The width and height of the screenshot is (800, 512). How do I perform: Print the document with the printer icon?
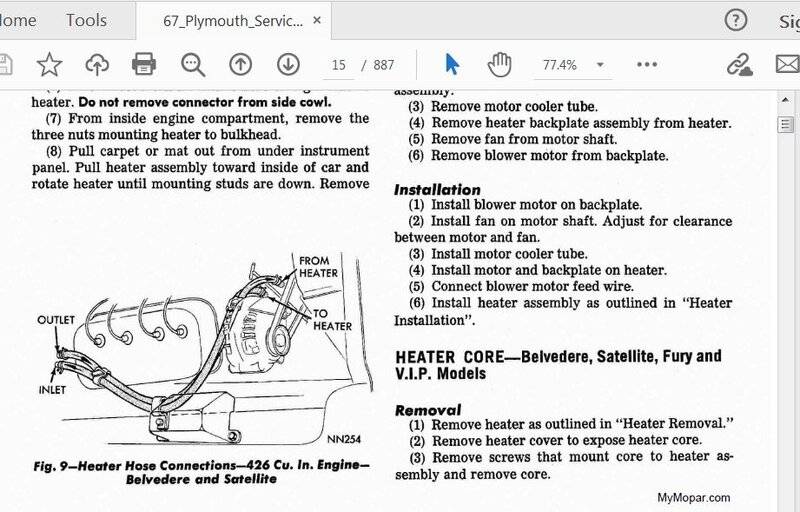tap(144, 65)
